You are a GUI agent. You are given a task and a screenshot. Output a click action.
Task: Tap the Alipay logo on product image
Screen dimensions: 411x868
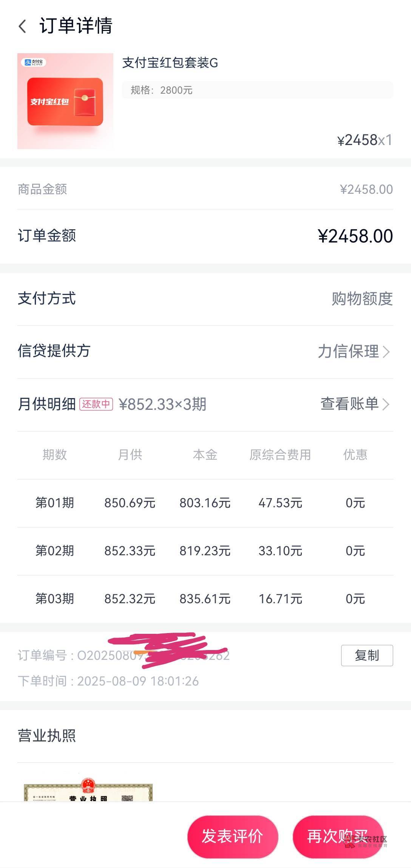coord(34,62)
